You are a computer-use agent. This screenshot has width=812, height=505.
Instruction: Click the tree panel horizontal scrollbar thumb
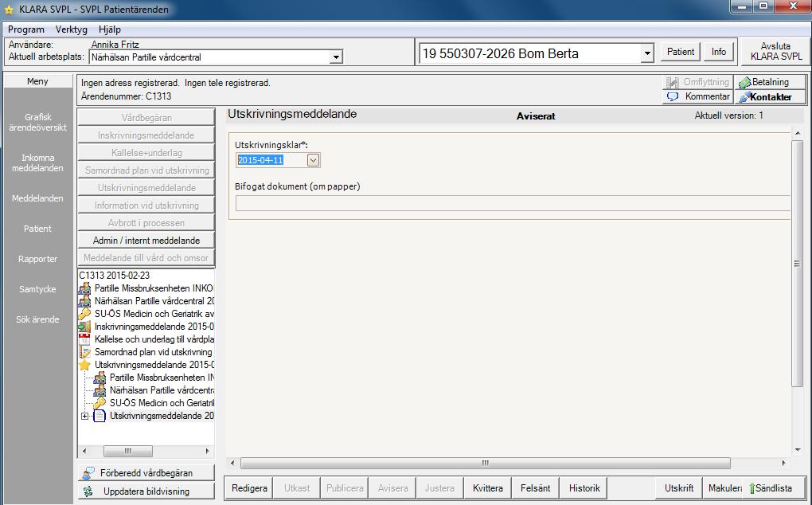[x=128, y=451]
